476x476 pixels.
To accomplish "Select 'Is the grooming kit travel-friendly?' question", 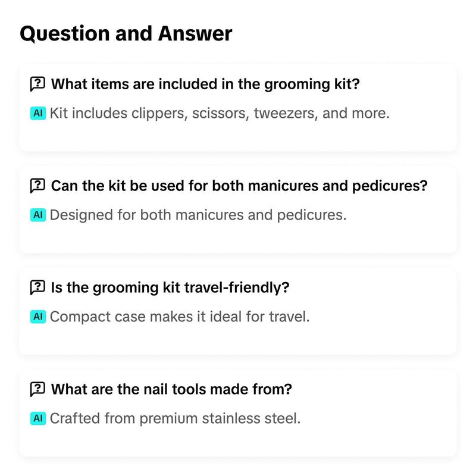I will pos(170,287).
